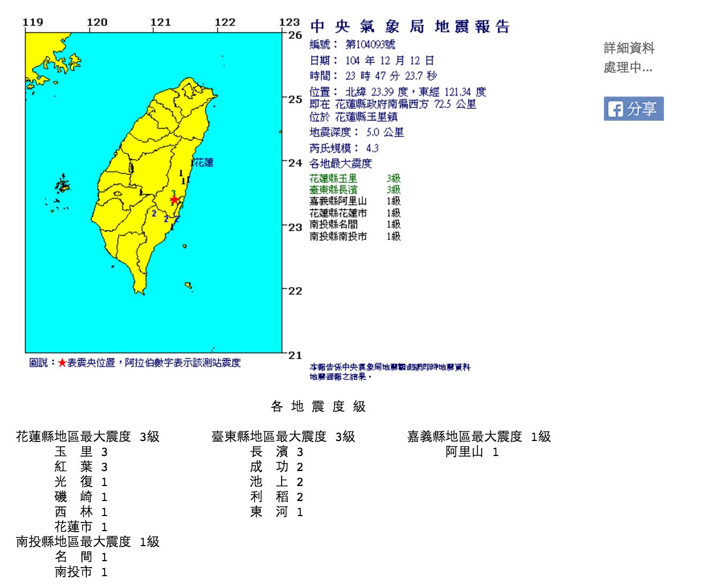The height and width of the screenshot is (588, 724).
Task: Click the red star in map legend
Action: (x=62, y=363)
